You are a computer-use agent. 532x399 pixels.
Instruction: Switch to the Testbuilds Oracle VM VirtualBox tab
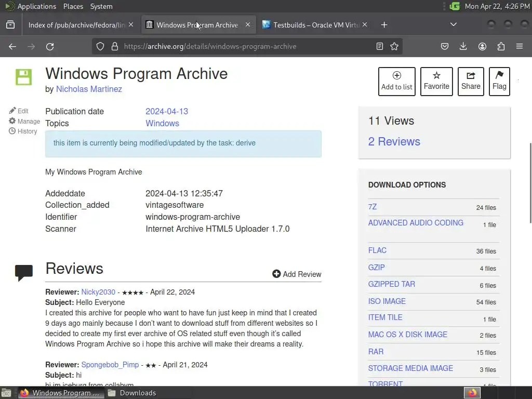pos(316,25)
